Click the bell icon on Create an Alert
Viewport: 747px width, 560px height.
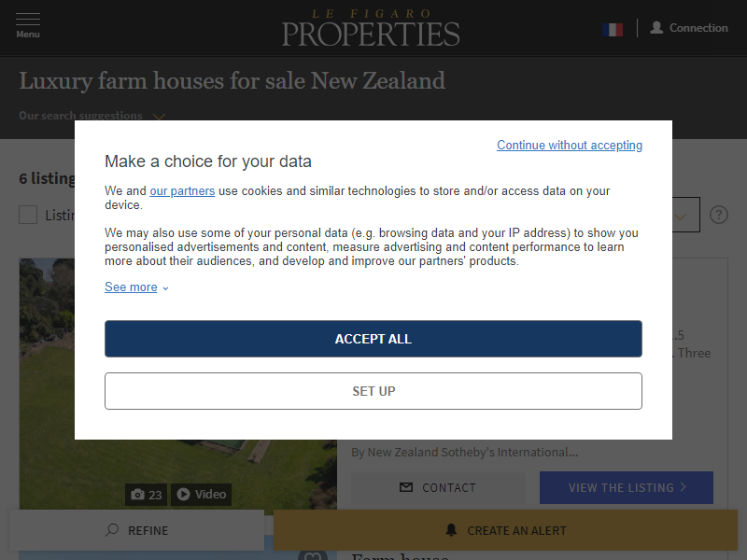(452, 530)
